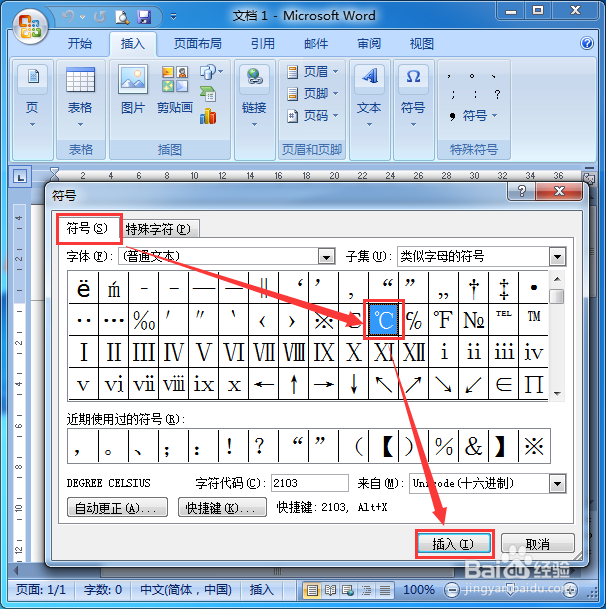Select the † dagger symbol in grid
This screenshot has height=609, width=606.
pyautogui.click(x=474, y=288)
